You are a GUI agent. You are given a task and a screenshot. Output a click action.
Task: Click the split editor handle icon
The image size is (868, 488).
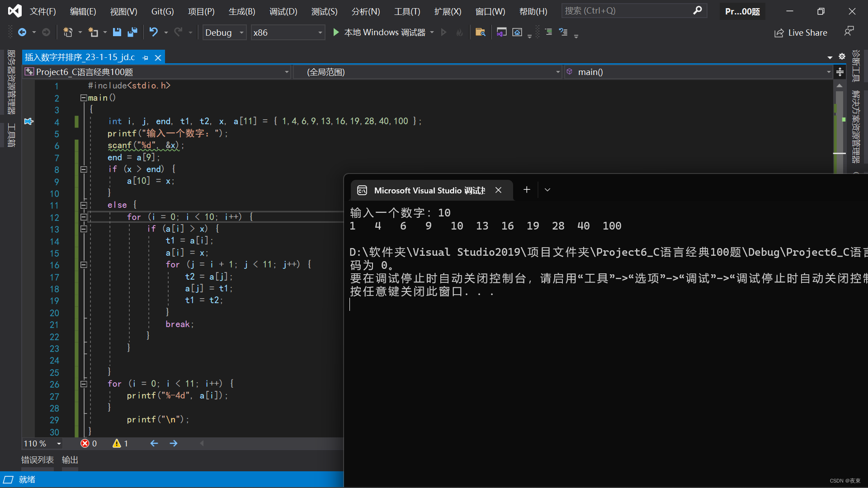pos(840,72)
